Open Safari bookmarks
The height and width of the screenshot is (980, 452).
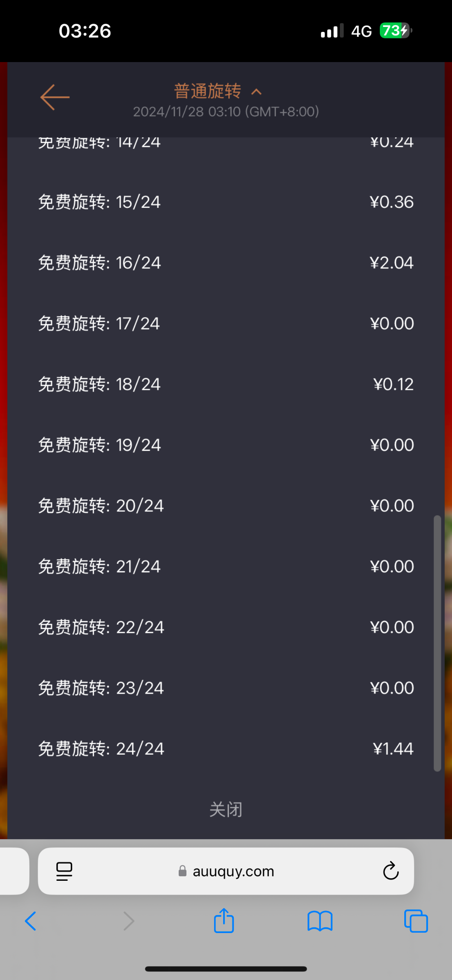[x=320, y=921]
